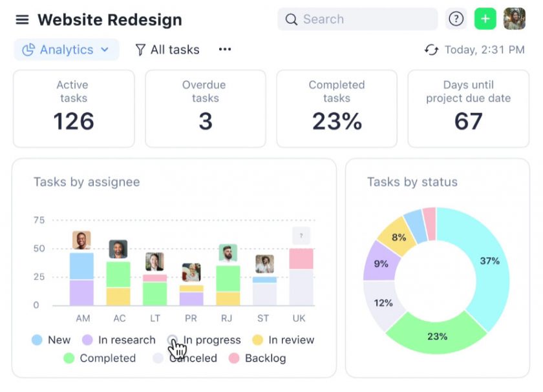543x392 pixels.
Task: Toggle the Backlog legend item
Action: (x=258, y=358)
